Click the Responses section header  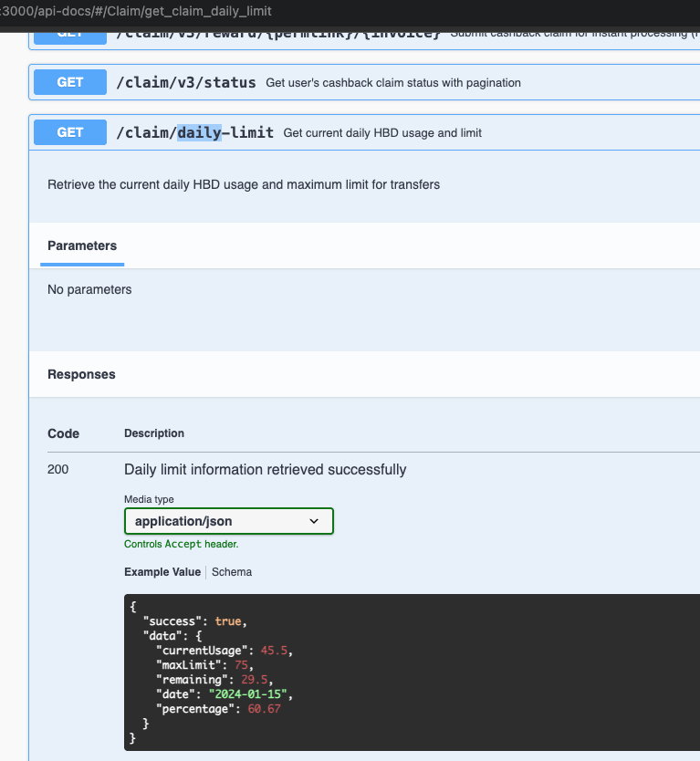(x=81, y=374)
